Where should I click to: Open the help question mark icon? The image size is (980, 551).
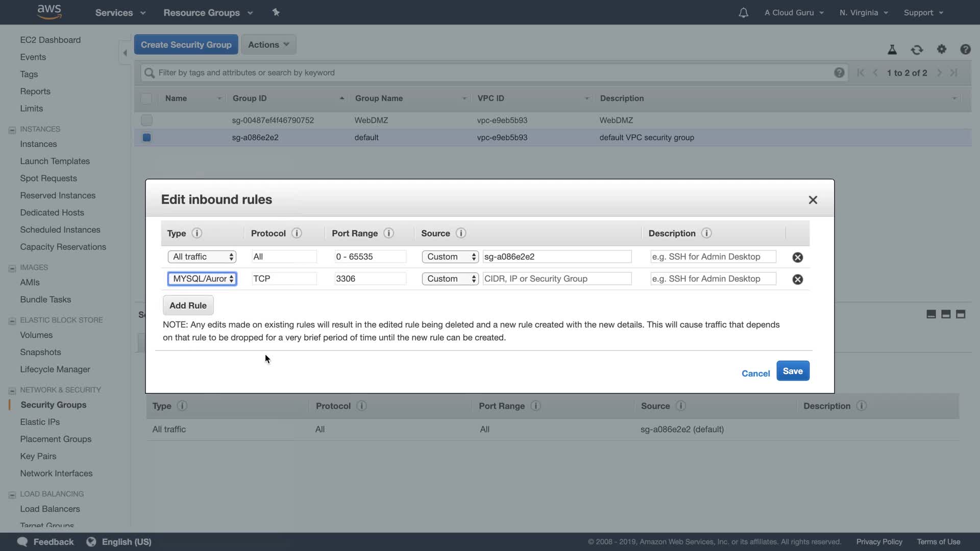[x=965, y=49]
